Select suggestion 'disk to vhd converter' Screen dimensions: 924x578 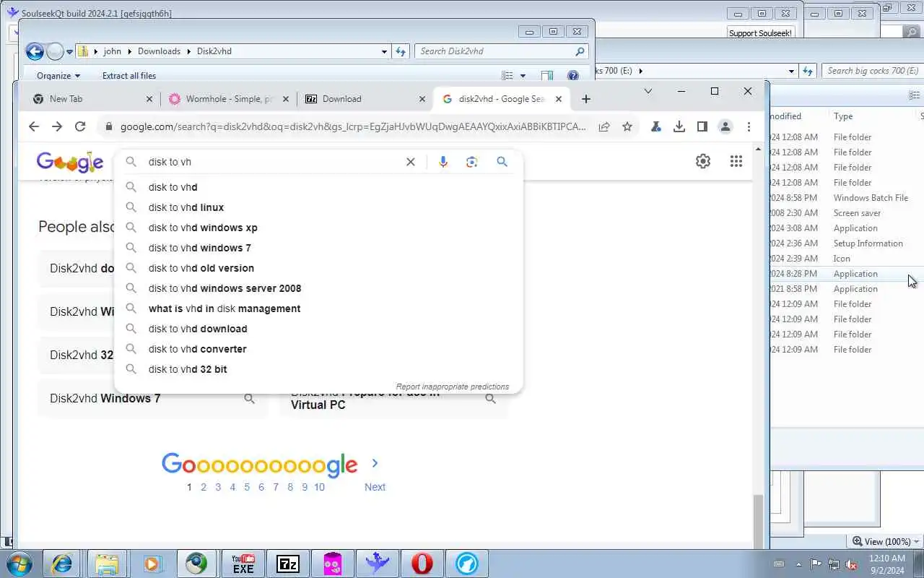coord(318,349)
